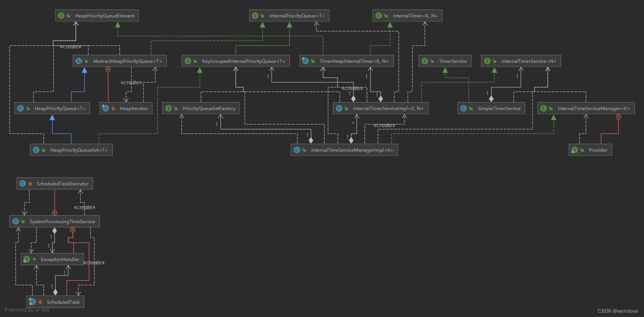Click class icon of InternalTimerServiceImpl<K, N>
The height and width of the screenshot is (317, 644).
pyautogui.click(x=339, y=108)
